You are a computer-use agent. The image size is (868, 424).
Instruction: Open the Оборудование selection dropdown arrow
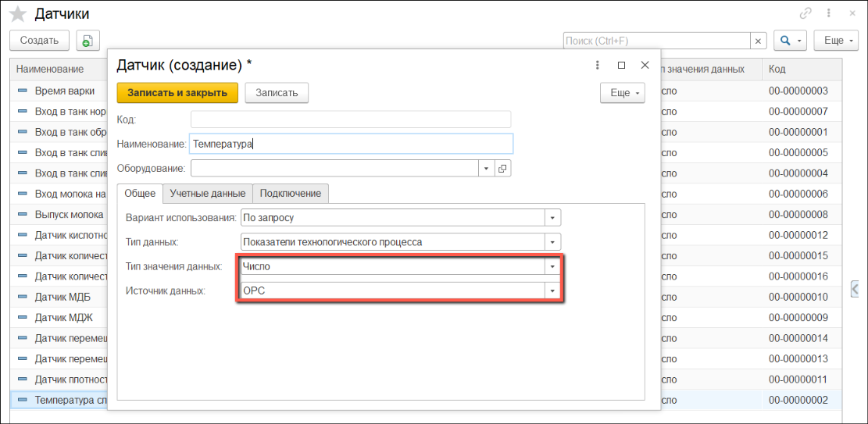[x=485, y=168]
